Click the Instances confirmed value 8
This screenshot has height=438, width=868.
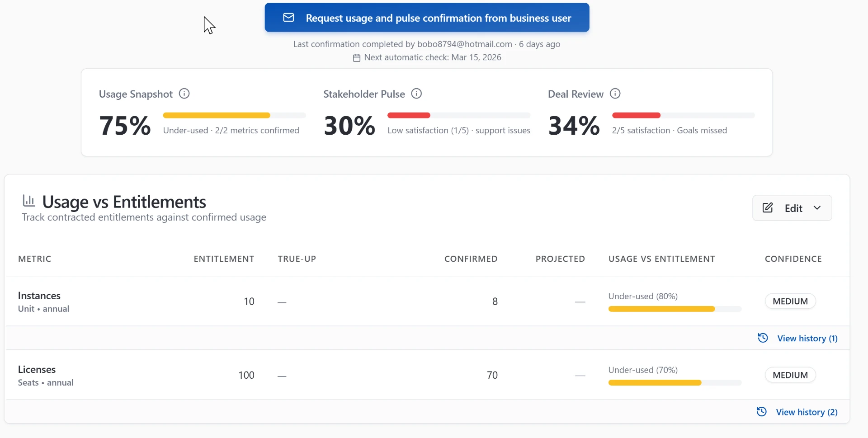(x=495, y=301)
